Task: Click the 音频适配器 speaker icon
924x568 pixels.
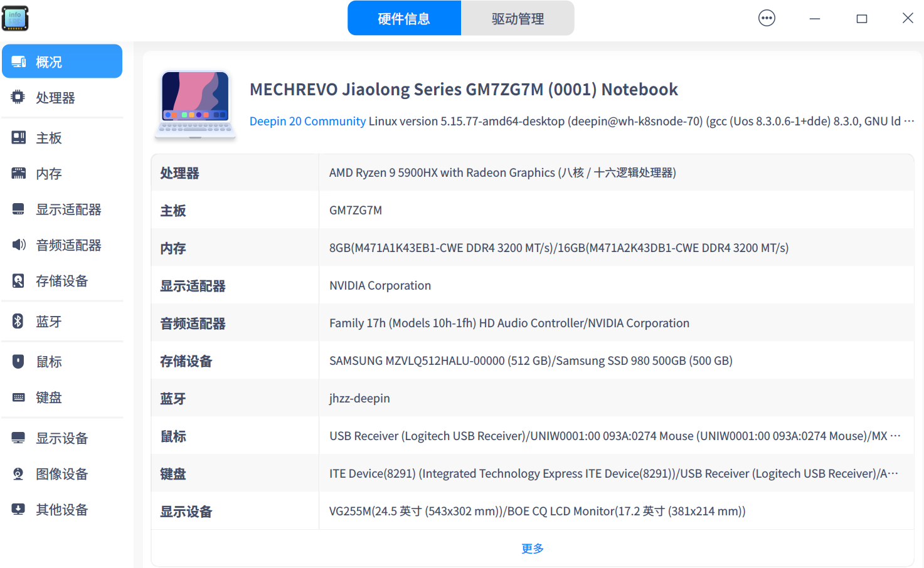Action: (x=19, y=245)
